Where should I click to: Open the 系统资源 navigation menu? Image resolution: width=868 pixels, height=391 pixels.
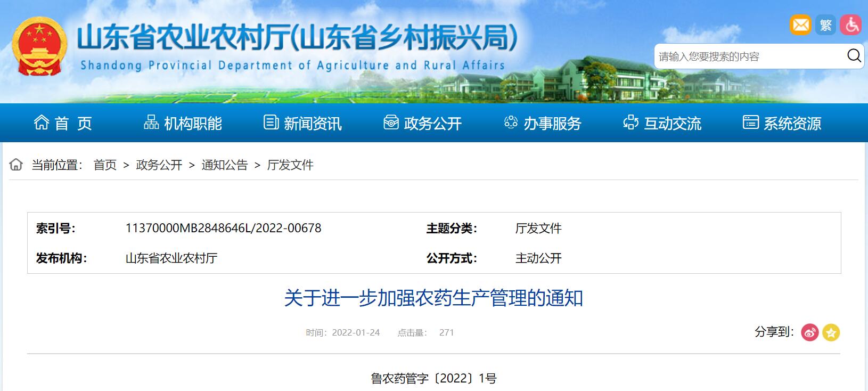(782, 123)
